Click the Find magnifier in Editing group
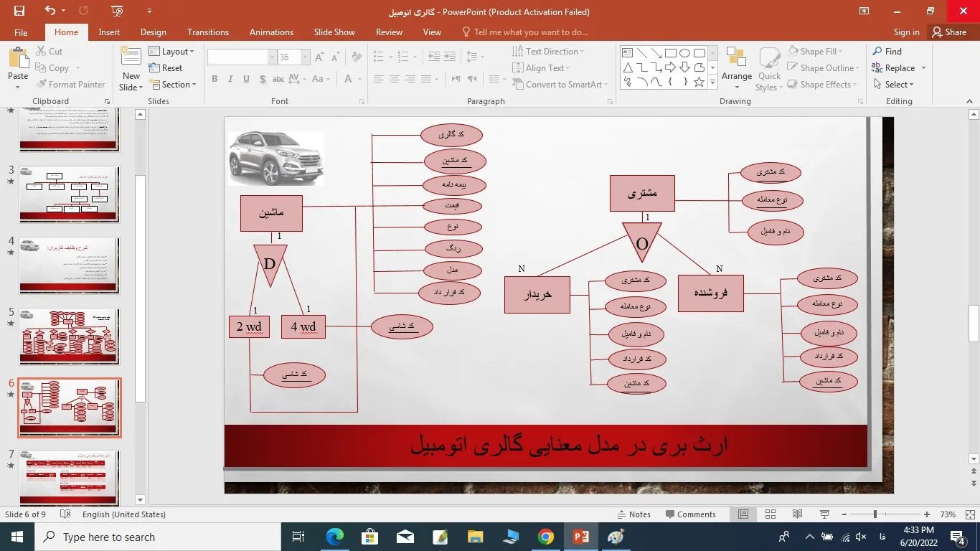 (877, 52)
